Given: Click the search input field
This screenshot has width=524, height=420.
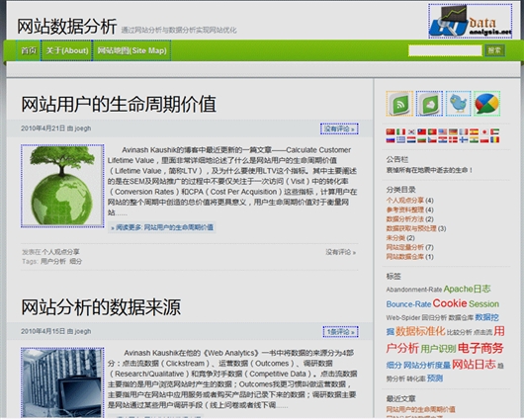Looking at the screenshot, I should (445, 50).
